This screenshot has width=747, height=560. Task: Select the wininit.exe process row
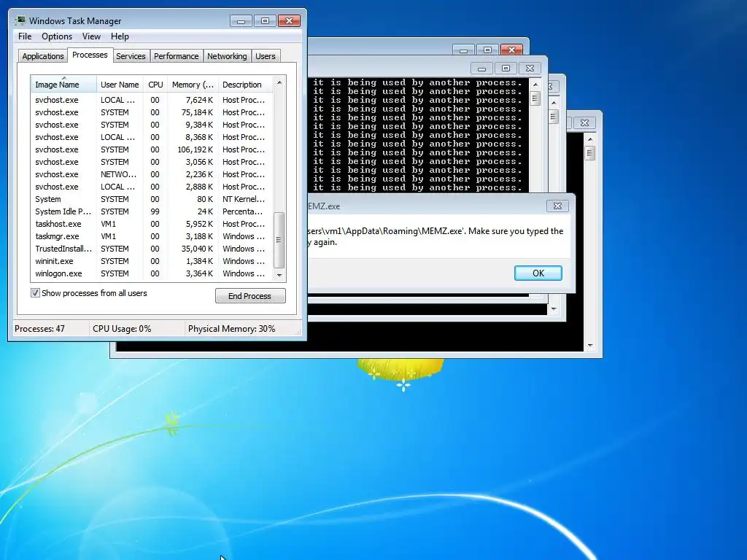click(152, 261)
